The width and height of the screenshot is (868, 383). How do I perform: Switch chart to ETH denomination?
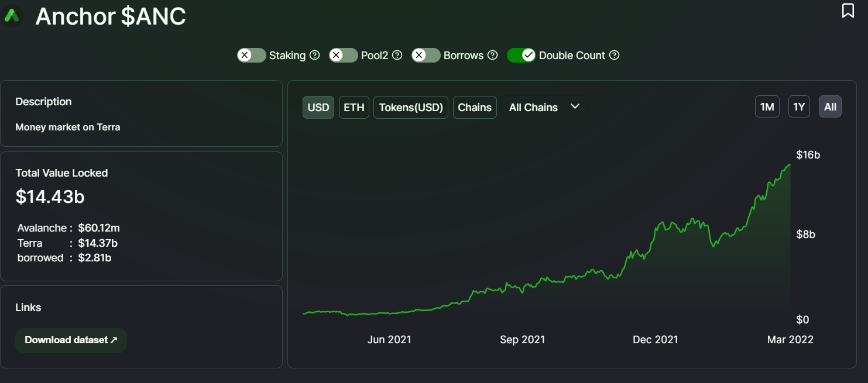click(x=354, y=108)
